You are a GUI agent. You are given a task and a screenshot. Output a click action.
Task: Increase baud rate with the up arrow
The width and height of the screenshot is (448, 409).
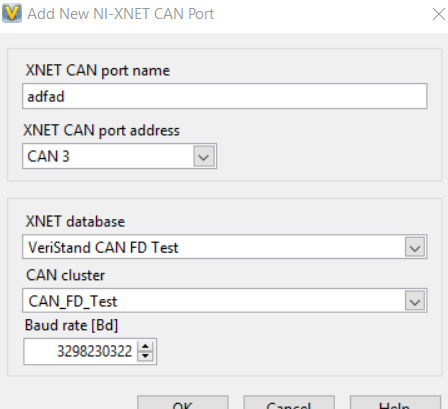click(145, 346)
